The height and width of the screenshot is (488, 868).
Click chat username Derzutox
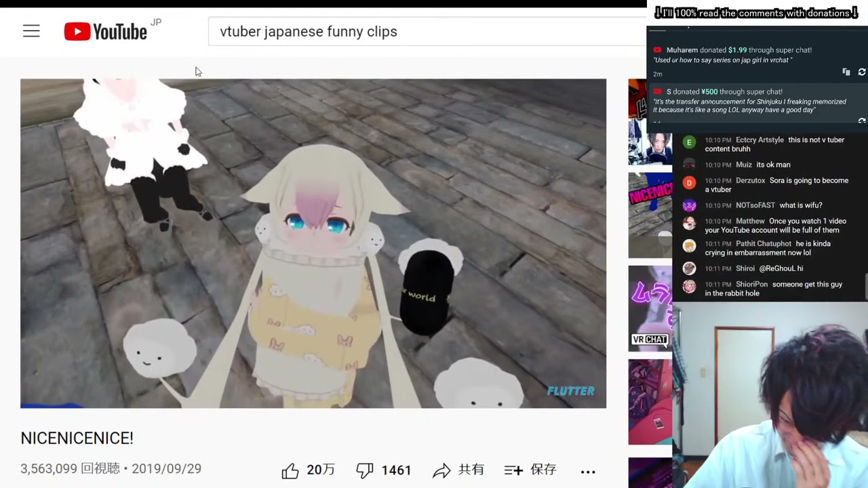click(751, 181)
